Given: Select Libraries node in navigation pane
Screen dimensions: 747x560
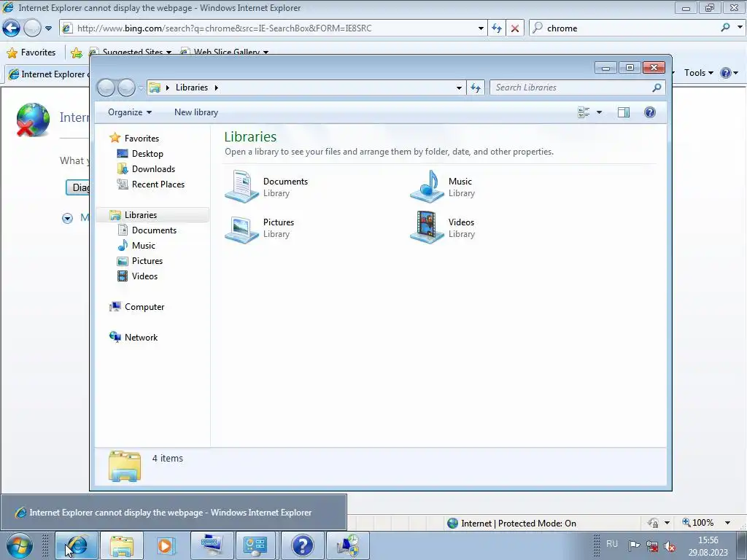Looking at the screenshot, I should point(141,215).
